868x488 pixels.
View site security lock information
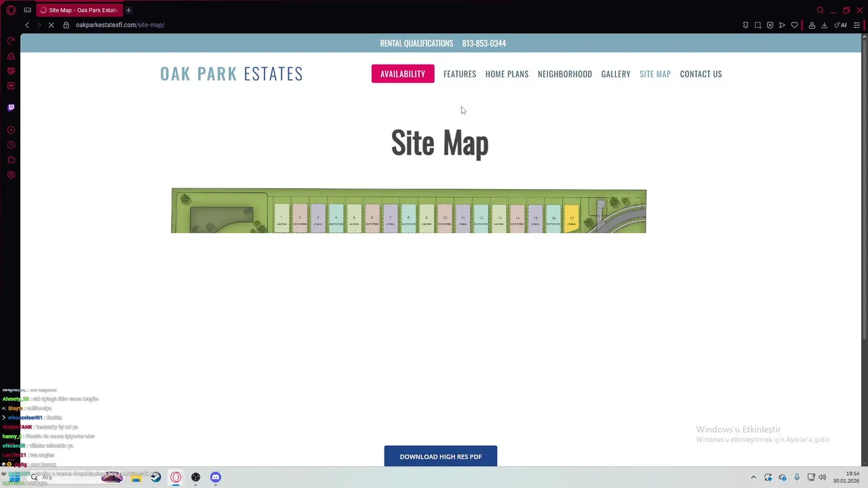tap(66, 25)
